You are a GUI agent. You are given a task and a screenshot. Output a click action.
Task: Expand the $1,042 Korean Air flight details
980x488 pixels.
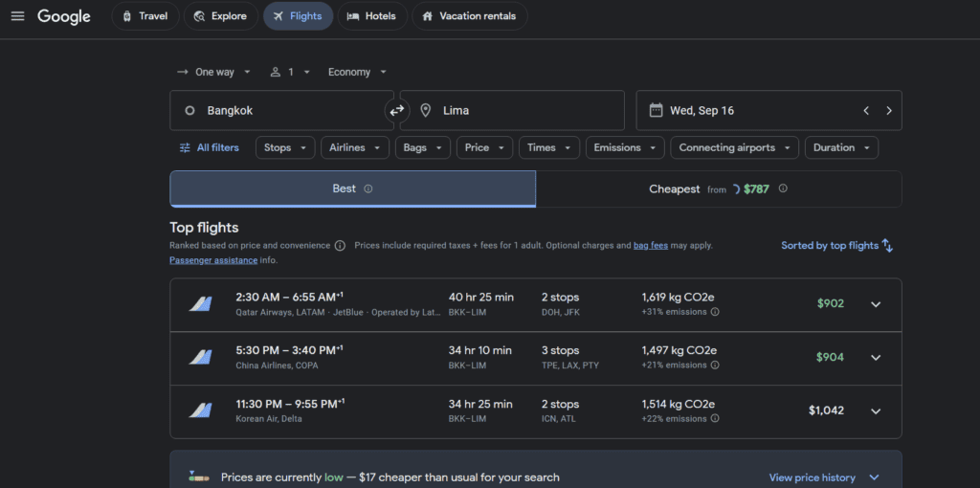876,411
